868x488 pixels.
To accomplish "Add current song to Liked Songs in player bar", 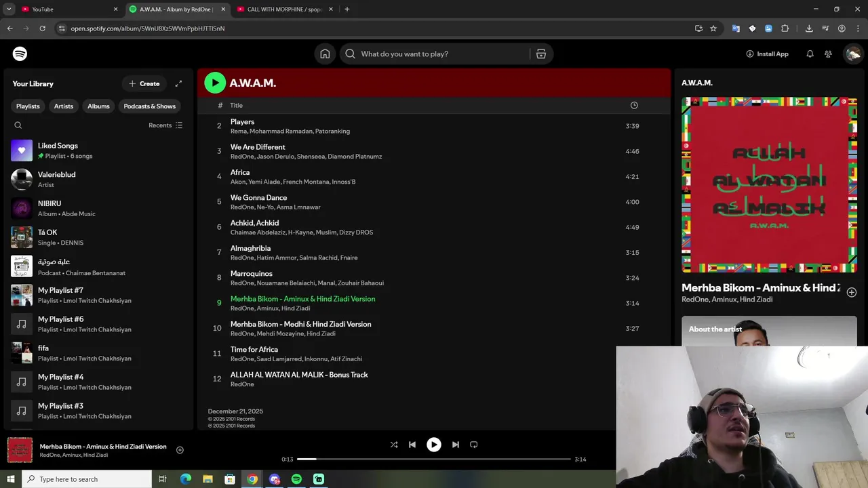I will pyautogui.click(x=180, y=450).
